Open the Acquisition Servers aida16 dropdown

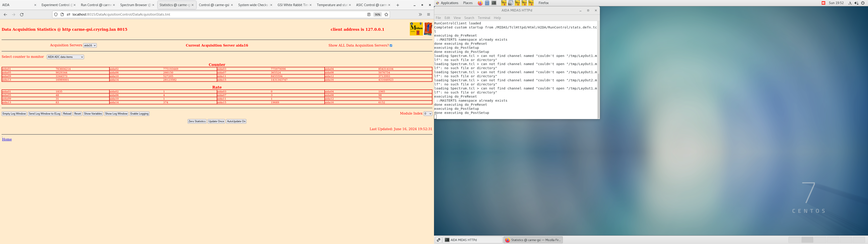(x=90, y=45)
